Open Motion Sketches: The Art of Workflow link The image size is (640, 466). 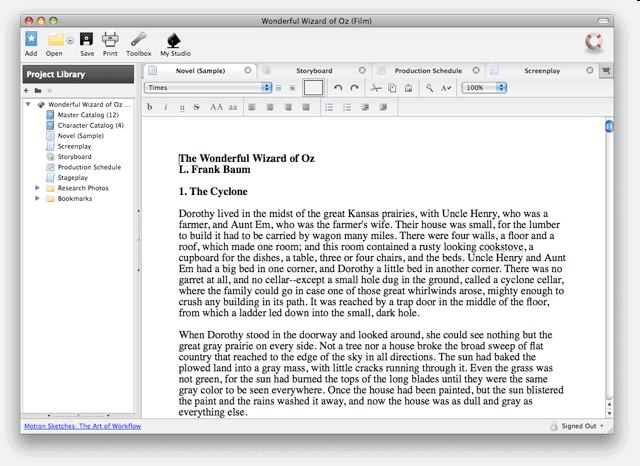81,426
